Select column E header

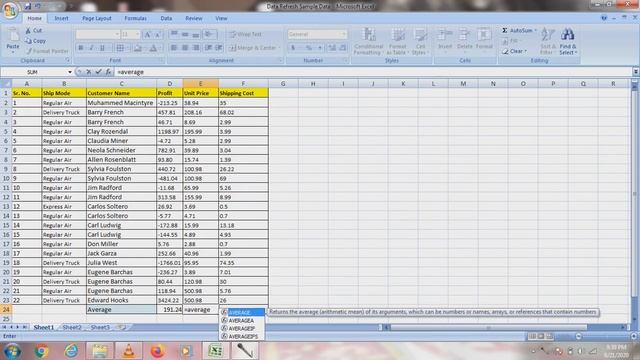[x=200, y=84]
